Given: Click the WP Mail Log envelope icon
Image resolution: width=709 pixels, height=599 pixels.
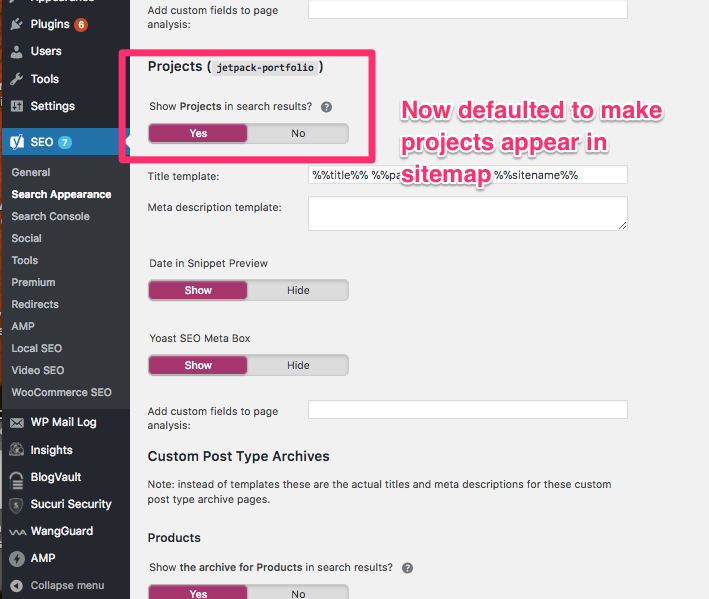Looking at the screenshot, I should tap(17, 422).
